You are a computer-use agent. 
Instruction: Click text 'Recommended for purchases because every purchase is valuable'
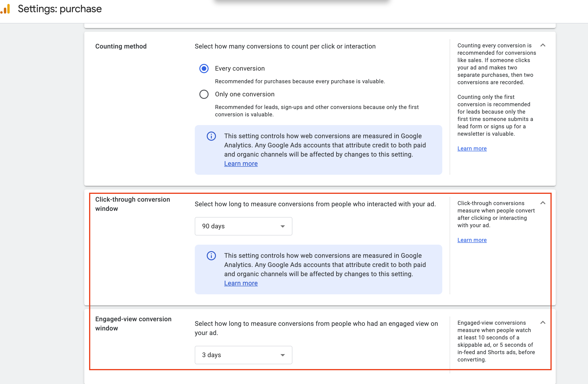[300, 81]
